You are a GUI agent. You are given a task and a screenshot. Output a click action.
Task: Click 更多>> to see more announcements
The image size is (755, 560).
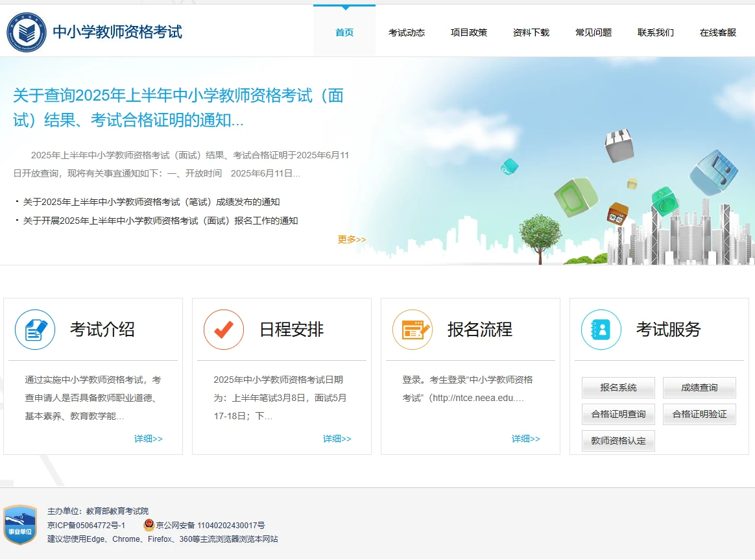351,239
